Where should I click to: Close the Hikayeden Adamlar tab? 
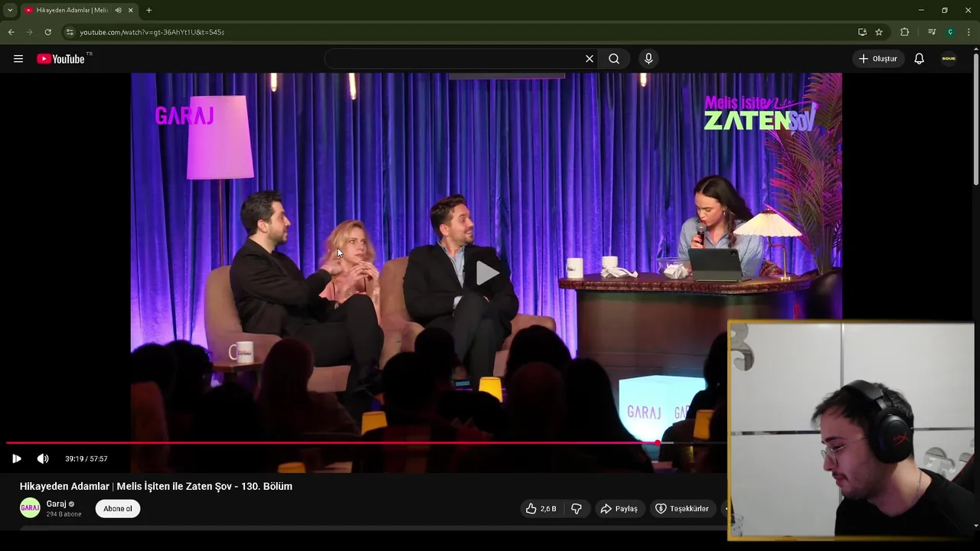coord(130,10)
